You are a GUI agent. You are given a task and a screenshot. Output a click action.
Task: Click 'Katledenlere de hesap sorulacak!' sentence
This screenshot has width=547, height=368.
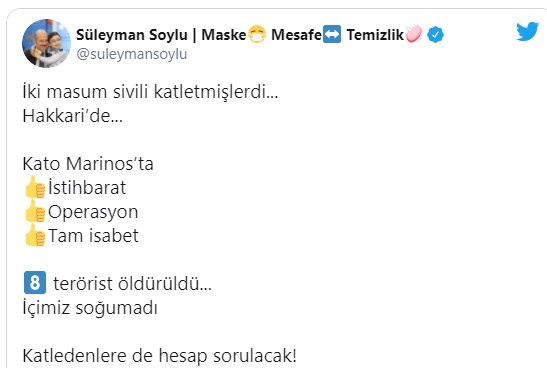[x=159, y=355]
